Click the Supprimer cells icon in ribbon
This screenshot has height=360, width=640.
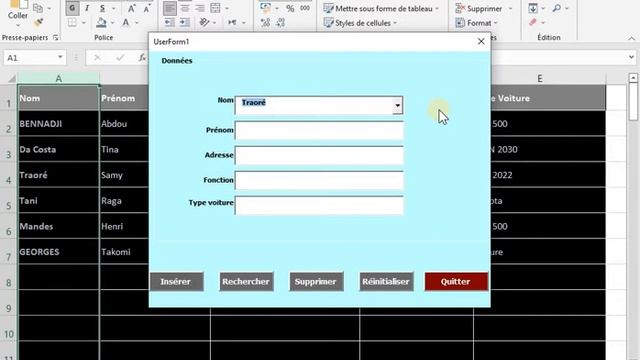(460, 8)
